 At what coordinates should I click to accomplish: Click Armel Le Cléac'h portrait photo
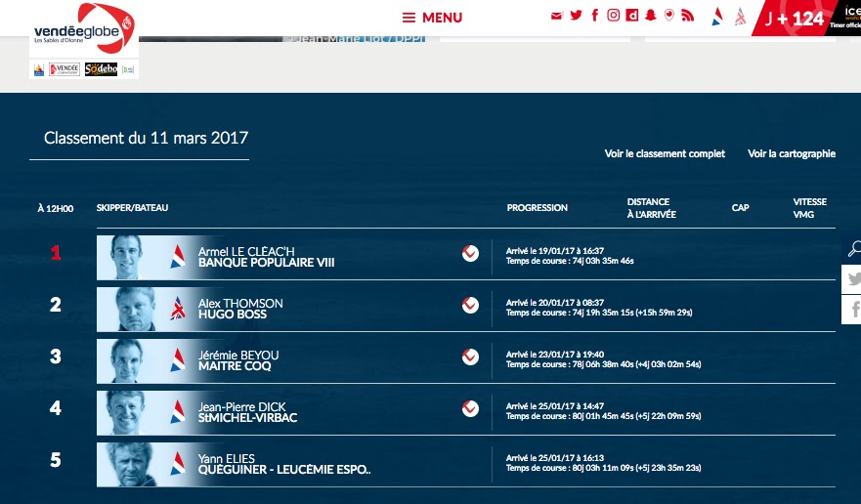coord(127,258)
